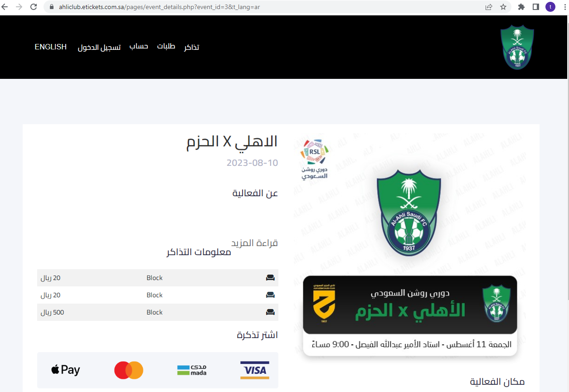Click the معلومات التذاكر heading
This screenshot has height=392, width=569.
click(199, 252)
